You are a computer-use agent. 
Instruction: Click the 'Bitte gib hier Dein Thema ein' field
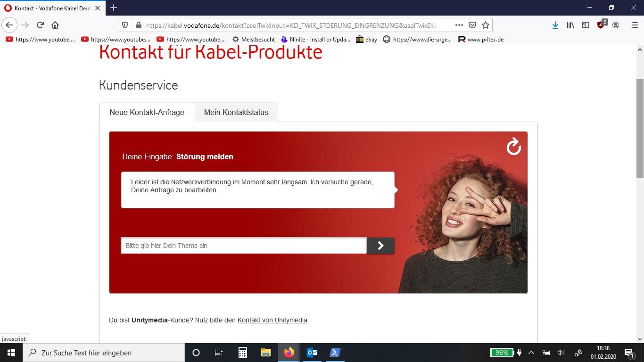click(244, 246)
